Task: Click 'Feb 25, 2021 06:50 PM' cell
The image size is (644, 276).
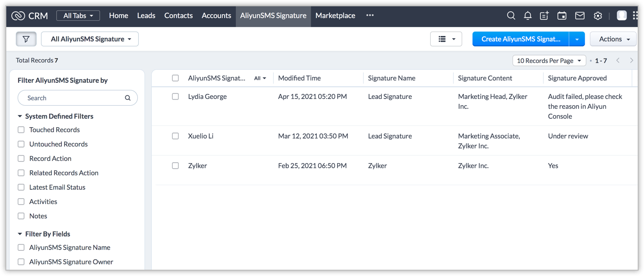Action: (x=312, y=166)
